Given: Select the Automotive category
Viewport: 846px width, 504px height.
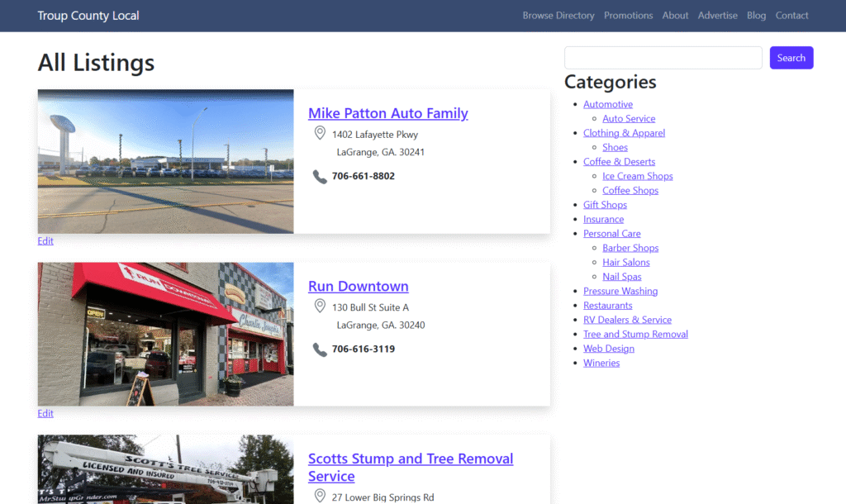Looking at the screenshot, I should coord(607,104).
